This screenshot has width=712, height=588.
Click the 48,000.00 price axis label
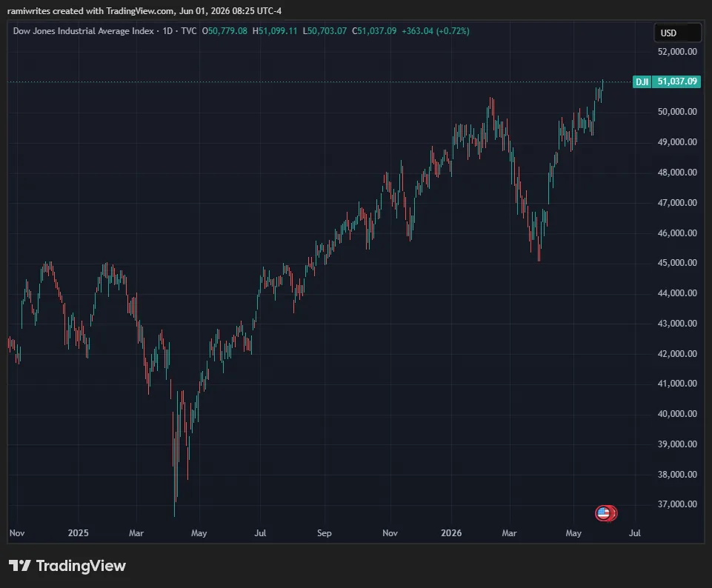pyautogui.click(x=677, y=173)
